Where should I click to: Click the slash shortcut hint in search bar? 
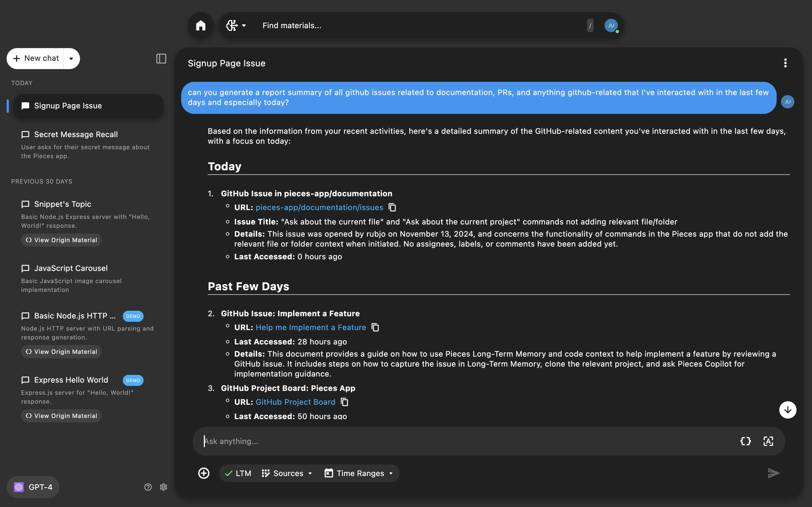tap(590, 25)
